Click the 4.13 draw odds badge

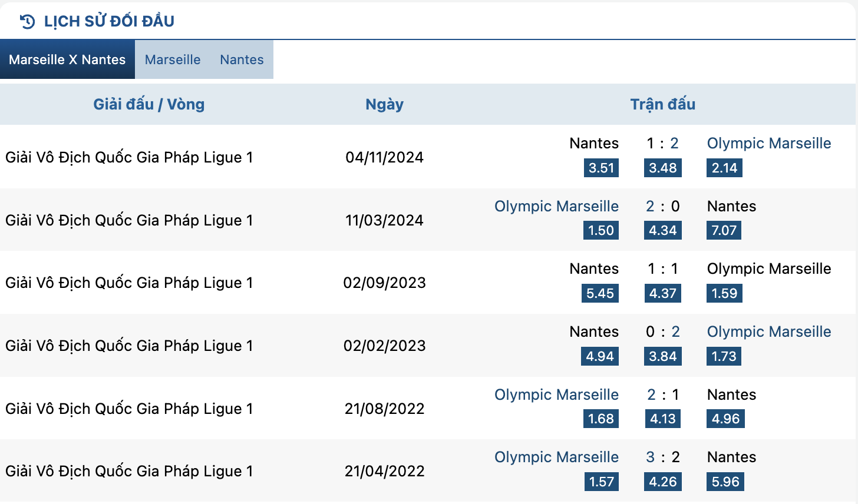pos(663,419)
